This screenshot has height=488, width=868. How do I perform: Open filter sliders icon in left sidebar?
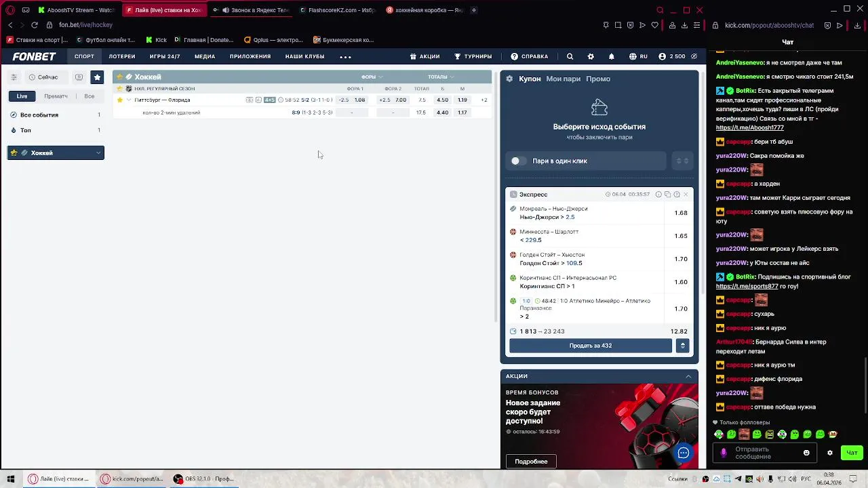point(14,77)
